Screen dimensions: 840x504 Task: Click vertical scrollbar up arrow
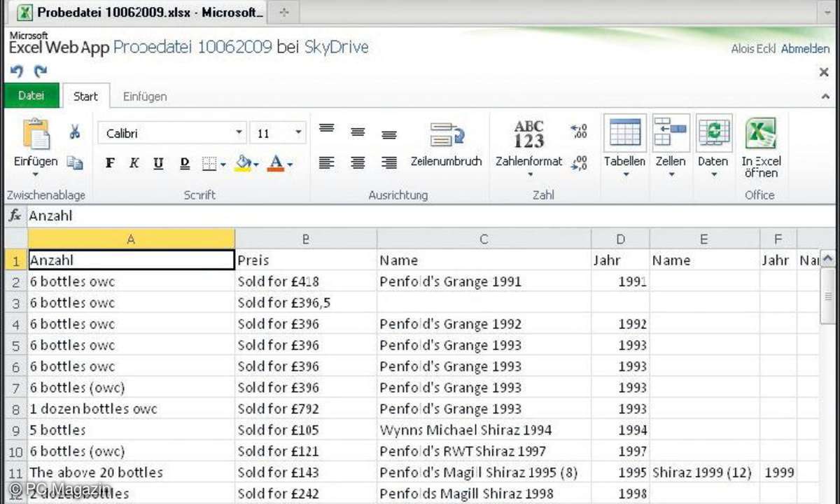coord(827,260)
